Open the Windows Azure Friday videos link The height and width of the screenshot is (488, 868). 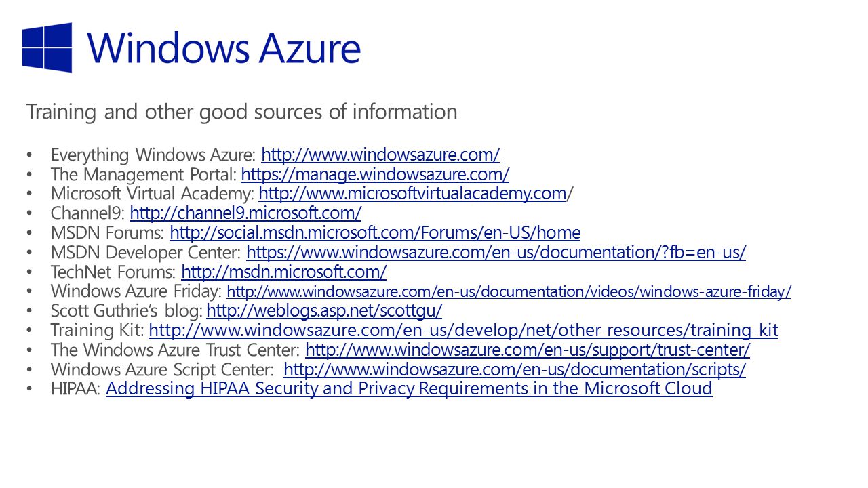click(509, 292)
